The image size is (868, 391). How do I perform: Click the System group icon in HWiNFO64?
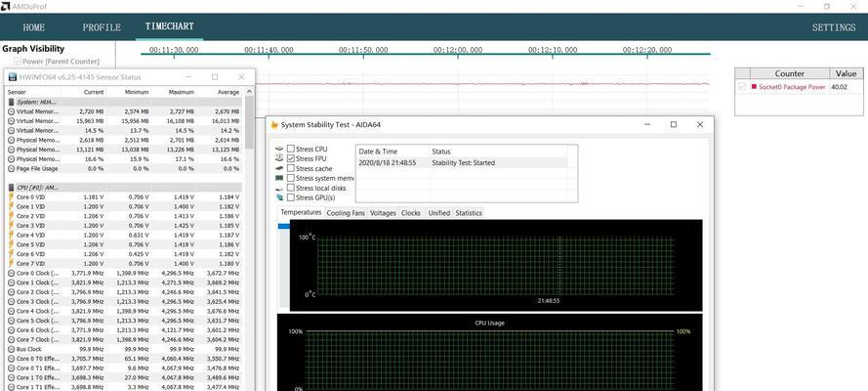coord(12,102)
